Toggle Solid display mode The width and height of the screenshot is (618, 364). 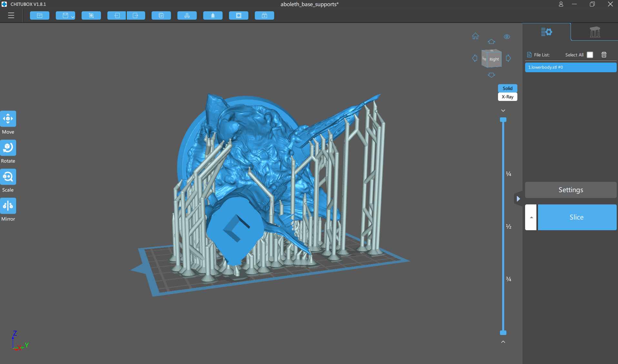[x=507, y=88]
